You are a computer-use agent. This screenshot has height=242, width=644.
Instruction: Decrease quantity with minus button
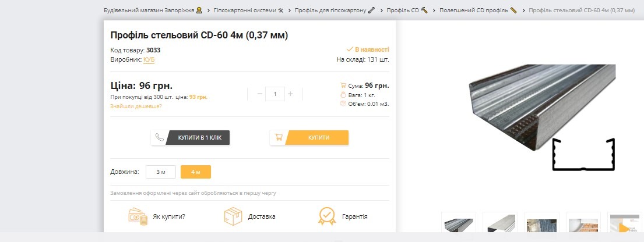[259, 94]
